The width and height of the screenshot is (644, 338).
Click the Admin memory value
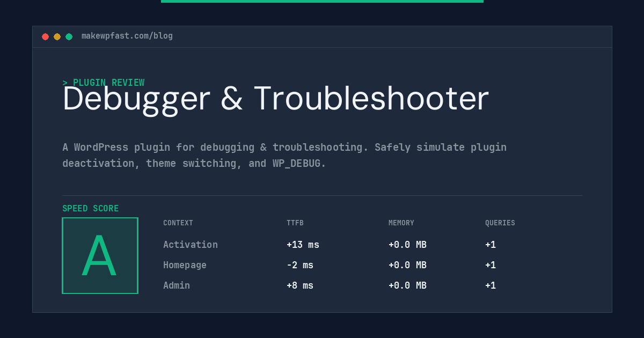coord(407,285)
